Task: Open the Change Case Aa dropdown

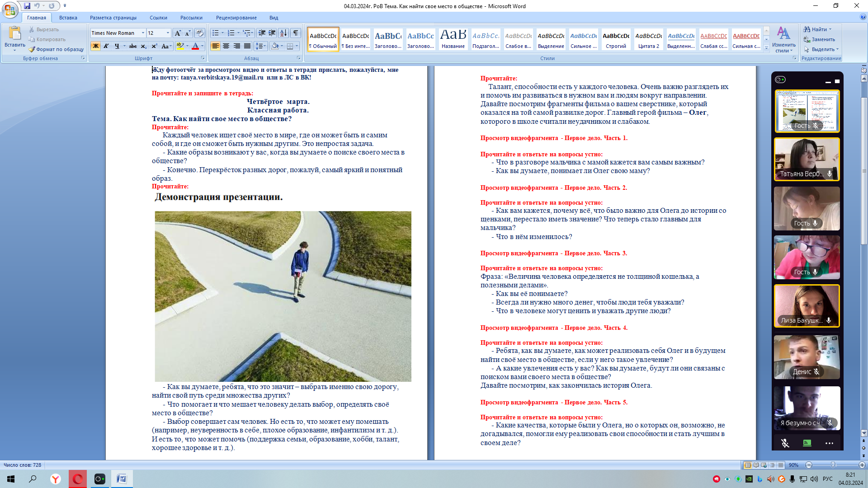Action: pyautogui.click(x=165, y=46)
